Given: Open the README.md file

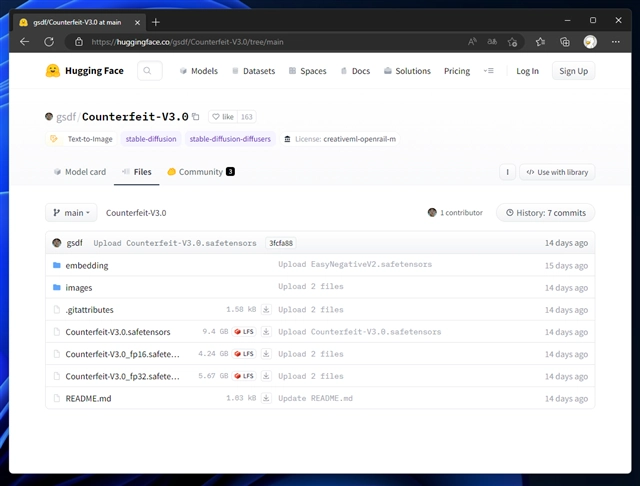Looking at the screenshot, I should (x=88, y=398).
